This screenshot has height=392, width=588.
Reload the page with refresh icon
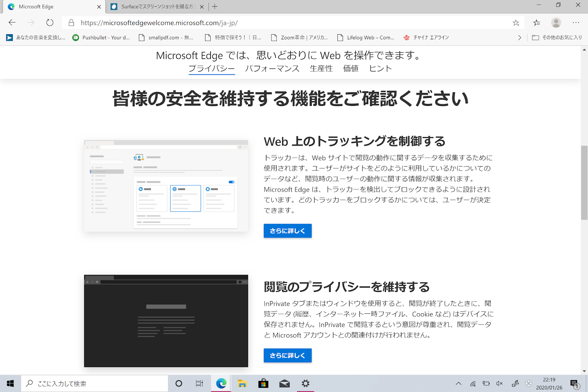coord(50,23)
